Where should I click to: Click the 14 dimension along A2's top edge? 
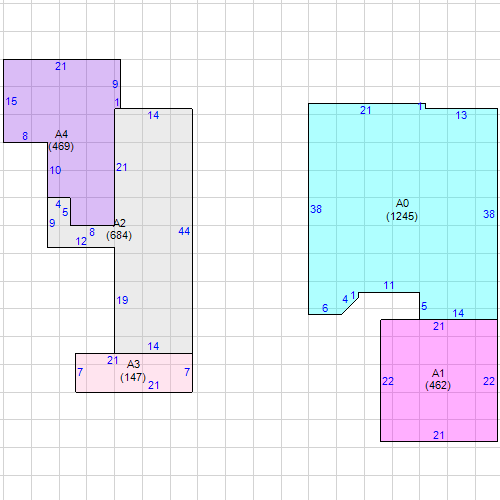pyautogui.click(x=153, y=115)
